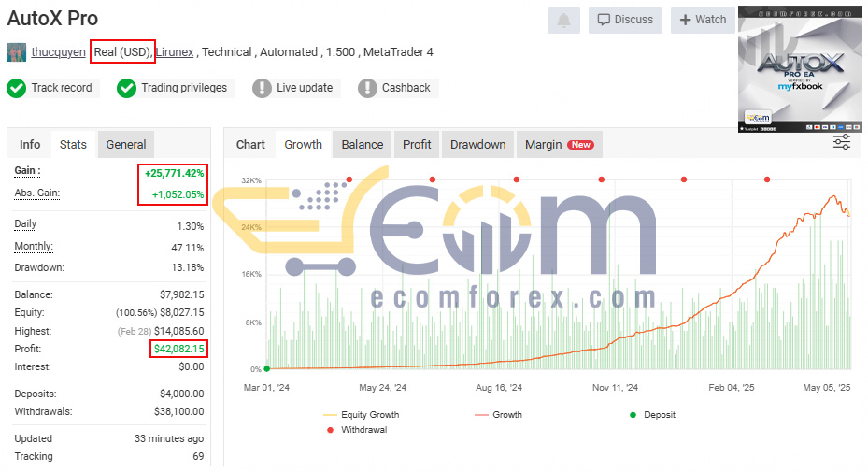Image resolution: width=868 pixels, height=473 pixels.
Task: Click the withdrawals value $38,100.00
Action: tap(178, 411)
